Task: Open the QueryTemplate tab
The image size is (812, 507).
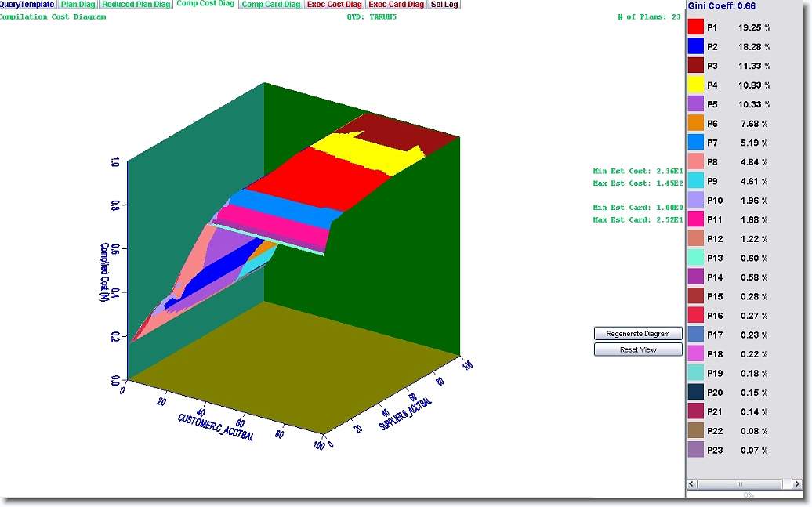Action: [x=27, y=5]
